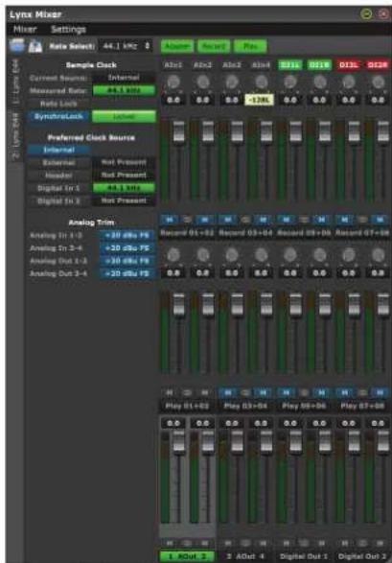
Task: Click the DI1L pan knob
Action: pyautogui.click(x=290, y=82)
